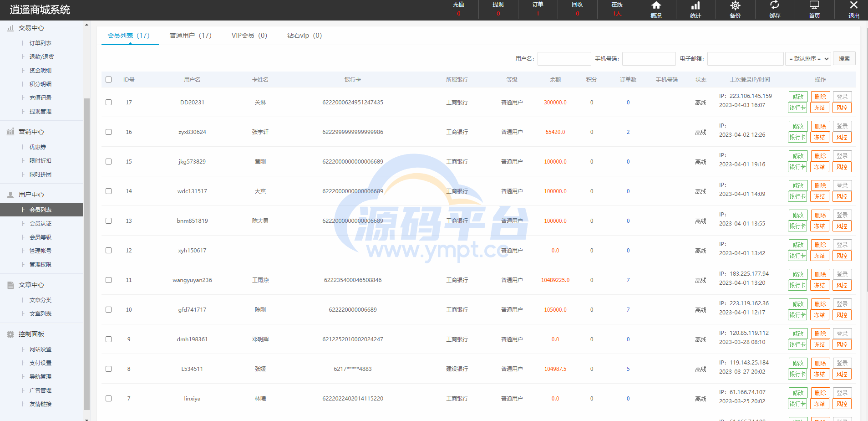The height and width of the screenshot is (421, 868).
Task: Check the box for user bnm851819
Action: pyautogui.click(x=108, y=221)
